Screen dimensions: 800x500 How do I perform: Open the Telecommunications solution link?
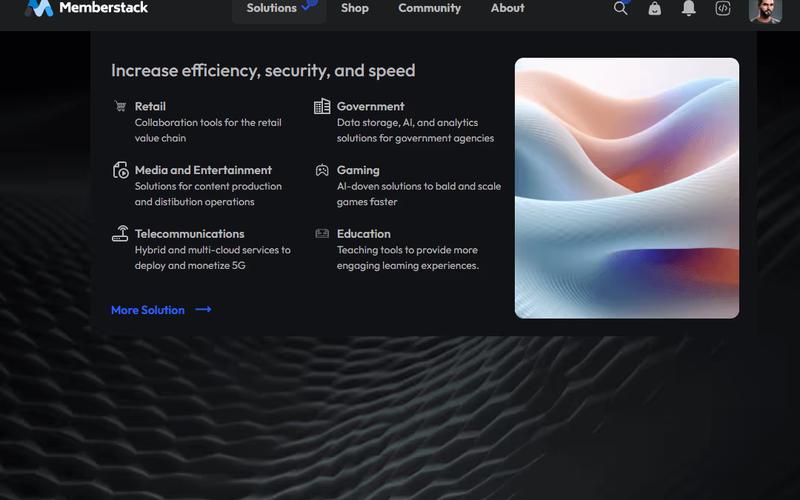[x=189, y=234]
